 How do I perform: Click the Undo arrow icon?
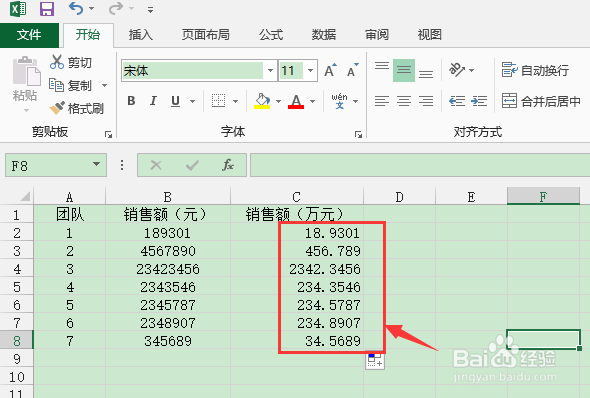pyautogui.click(x=76, y=8)
